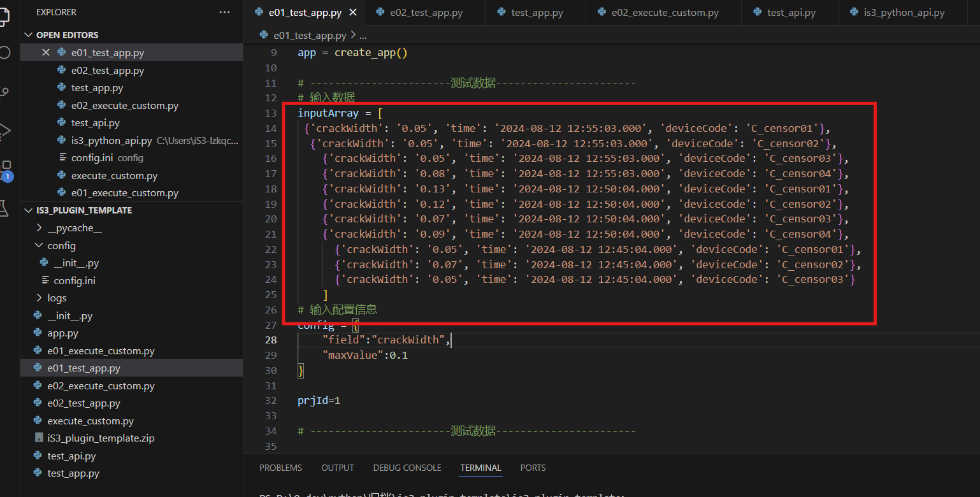Click Python icon beside is3_python_api.py in Open Editors
The height and width of the screenshot is (497, 980).
[61, 140]
